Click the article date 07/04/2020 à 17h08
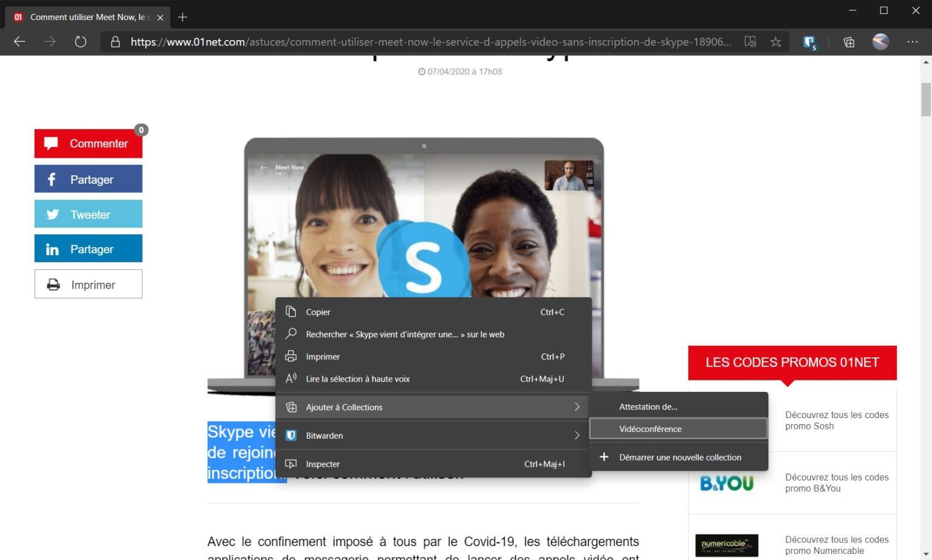 (x=460, y=72)
